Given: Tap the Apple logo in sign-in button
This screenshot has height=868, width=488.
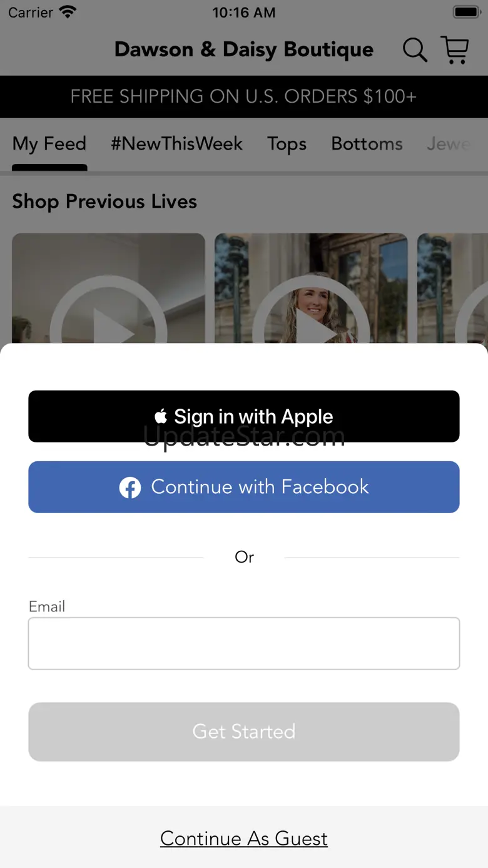Looking at the screenshot, I should click(161, 416).
